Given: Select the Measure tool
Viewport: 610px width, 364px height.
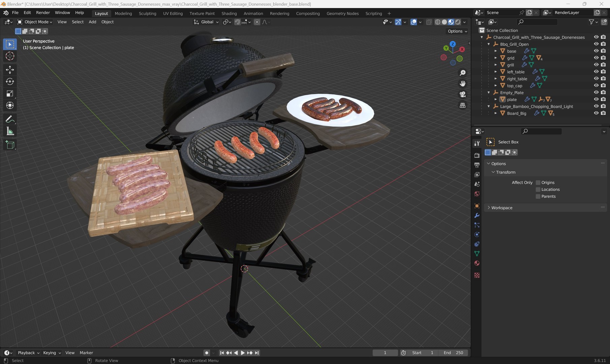Looking at the screenshot, I should tap(10, 131).
